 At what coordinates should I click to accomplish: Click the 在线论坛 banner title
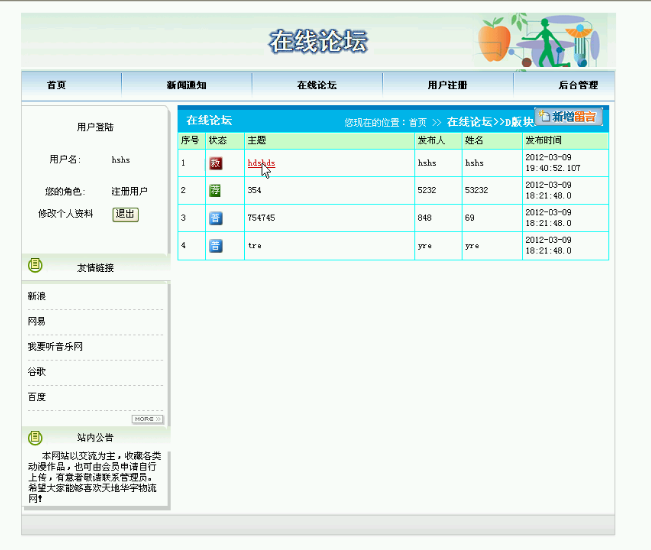click(x=318, y=42)
